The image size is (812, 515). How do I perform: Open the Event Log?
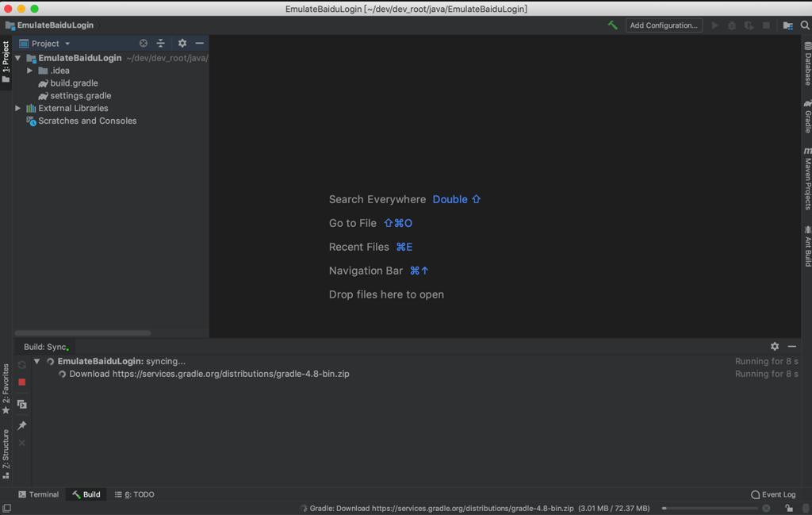(x=772, y=494)
